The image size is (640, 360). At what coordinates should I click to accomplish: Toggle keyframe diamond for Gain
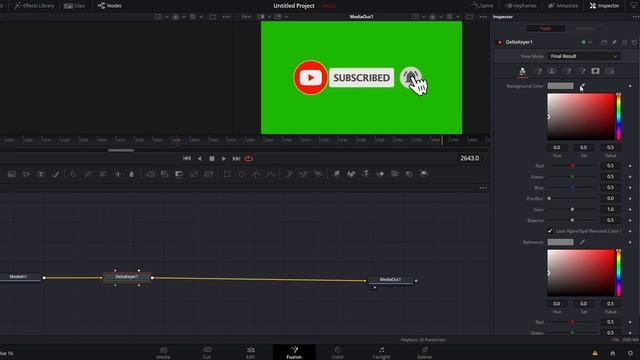pos(630,209)
